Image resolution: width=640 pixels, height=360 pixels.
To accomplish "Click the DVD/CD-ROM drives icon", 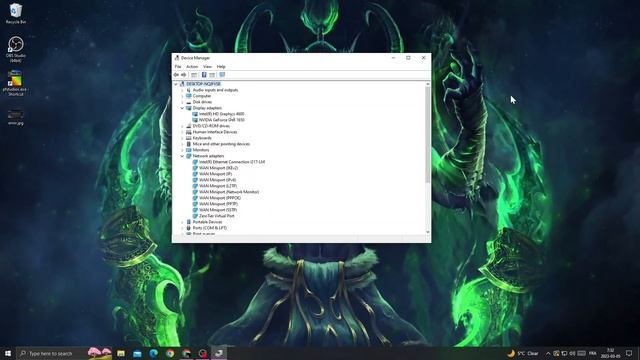I will [189, 126].
